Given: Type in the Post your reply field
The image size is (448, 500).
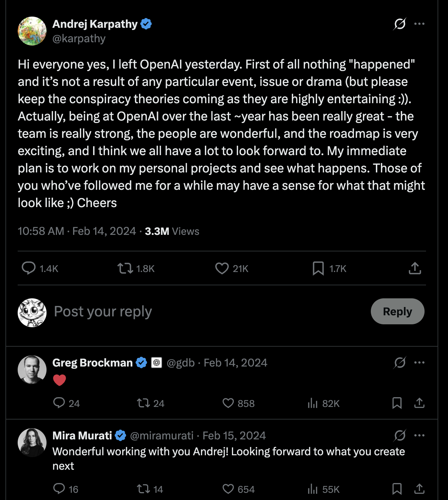Looking at the screenshot, I should pos(180,311).
